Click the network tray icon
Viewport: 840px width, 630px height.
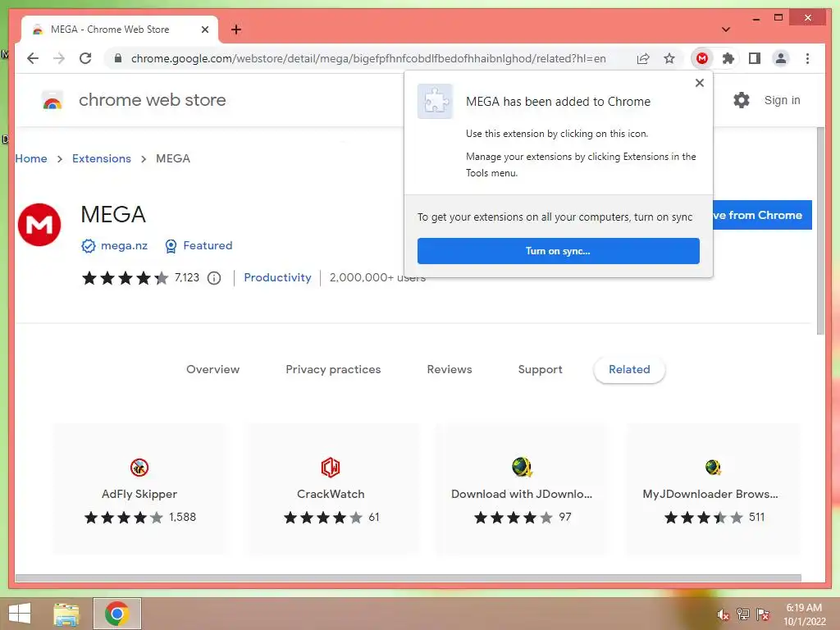(x=743, y=614)
